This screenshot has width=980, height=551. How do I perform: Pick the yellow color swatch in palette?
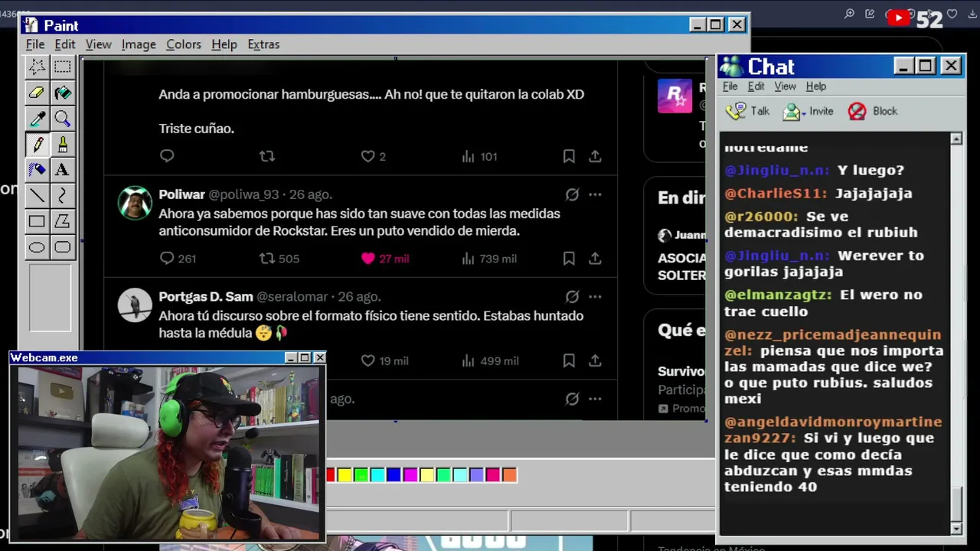click(345, 475)
